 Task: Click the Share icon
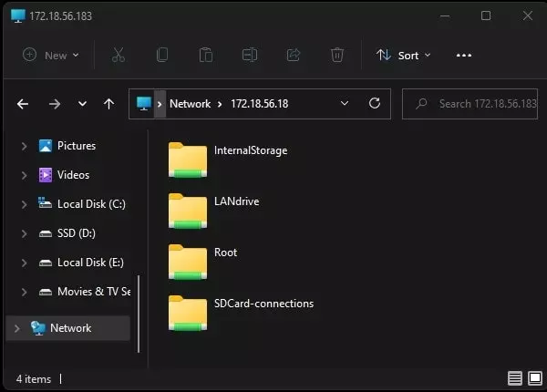294,55
